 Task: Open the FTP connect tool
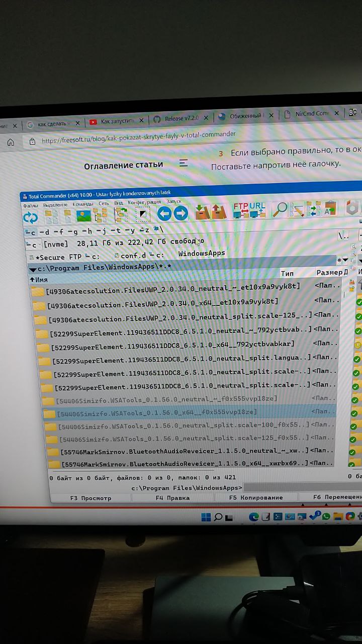240,210
